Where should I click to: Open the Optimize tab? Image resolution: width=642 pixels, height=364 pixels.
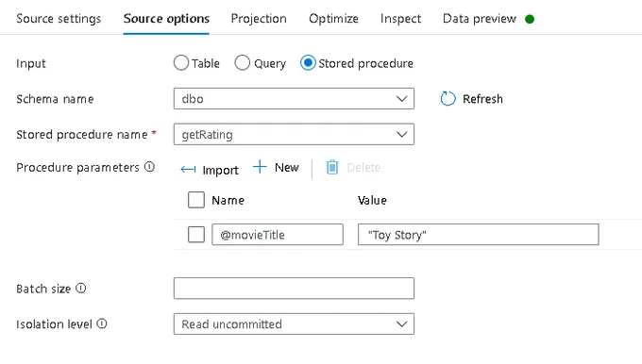click(x=333, y=19)
